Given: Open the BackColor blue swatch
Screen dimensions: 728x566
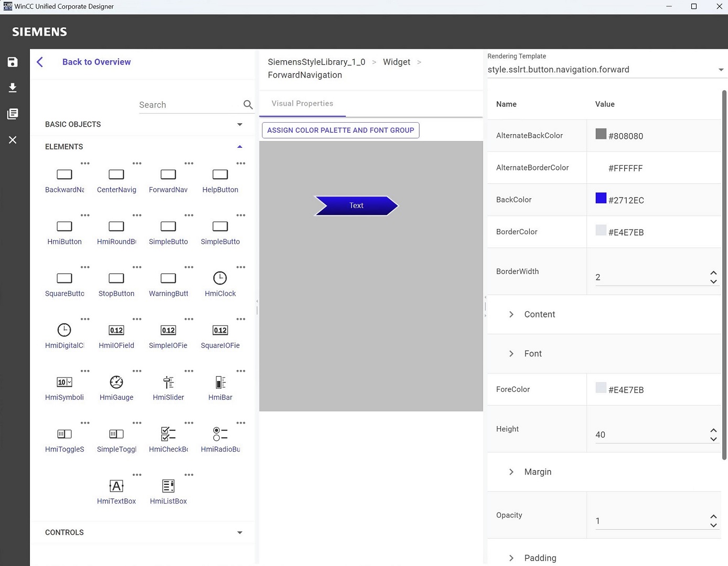Looking at the screenshot, I should [x=601, y=198].
